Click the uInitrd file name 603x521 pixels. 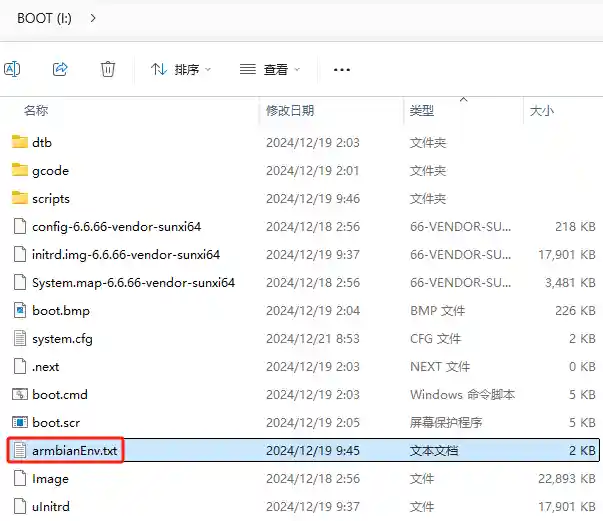51,507
